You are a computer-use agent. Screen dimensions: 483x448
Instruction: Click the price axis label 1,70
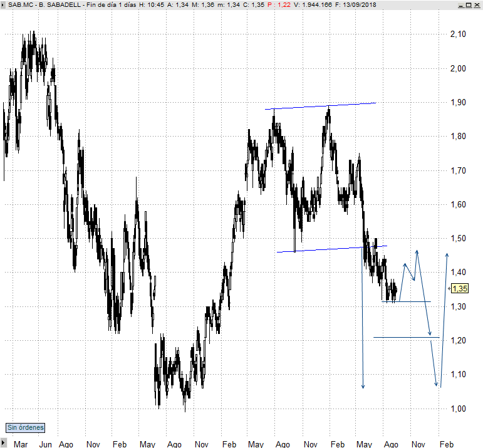click(459, 170)
